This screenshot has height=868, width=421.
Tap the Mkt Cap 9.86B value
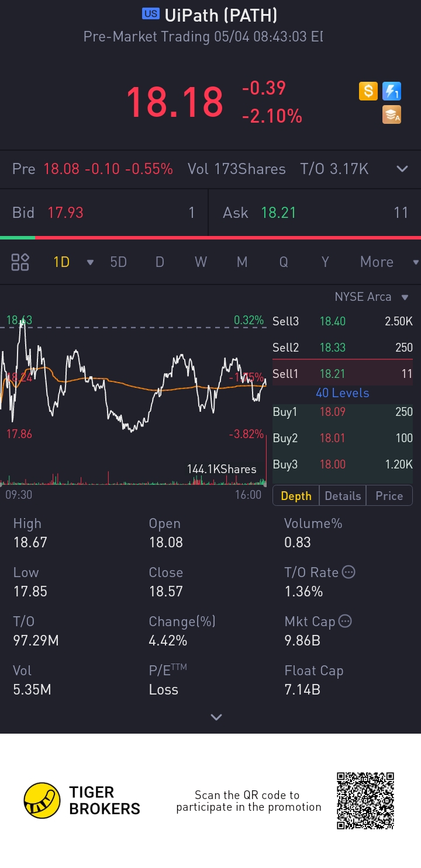[x=302, y=640]
